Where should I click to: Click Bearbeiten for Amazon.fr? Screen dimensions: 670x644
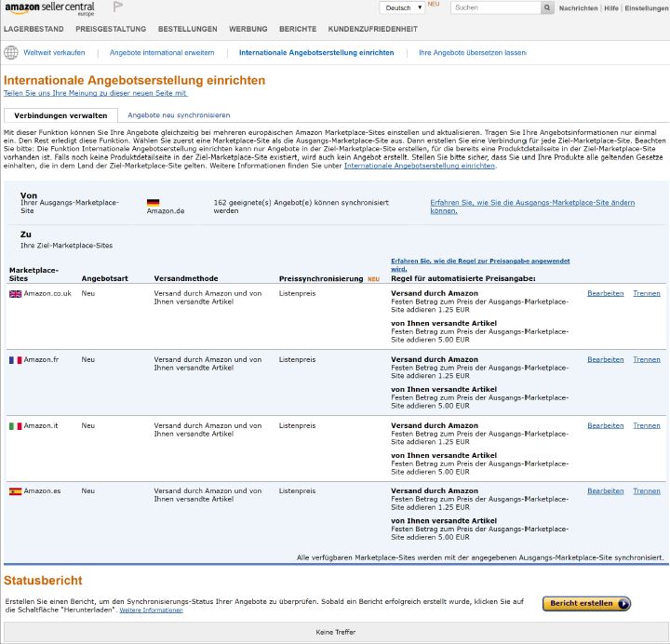(606, 360)
